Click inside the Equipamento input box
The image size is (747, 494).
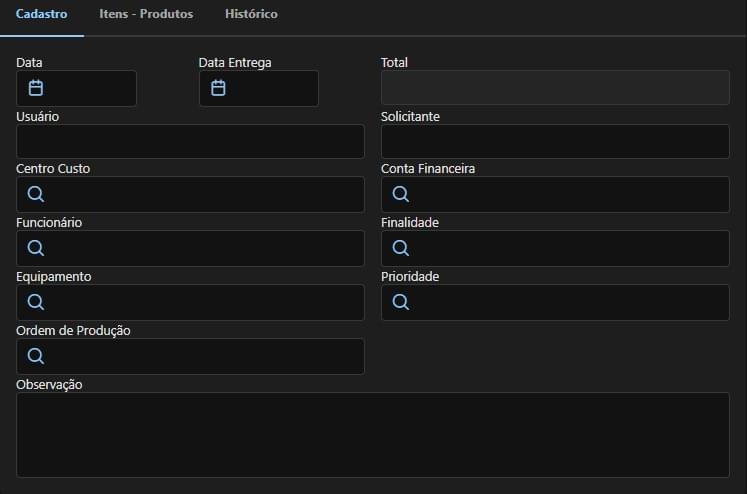pyautogui.click(x=191, y=302)
